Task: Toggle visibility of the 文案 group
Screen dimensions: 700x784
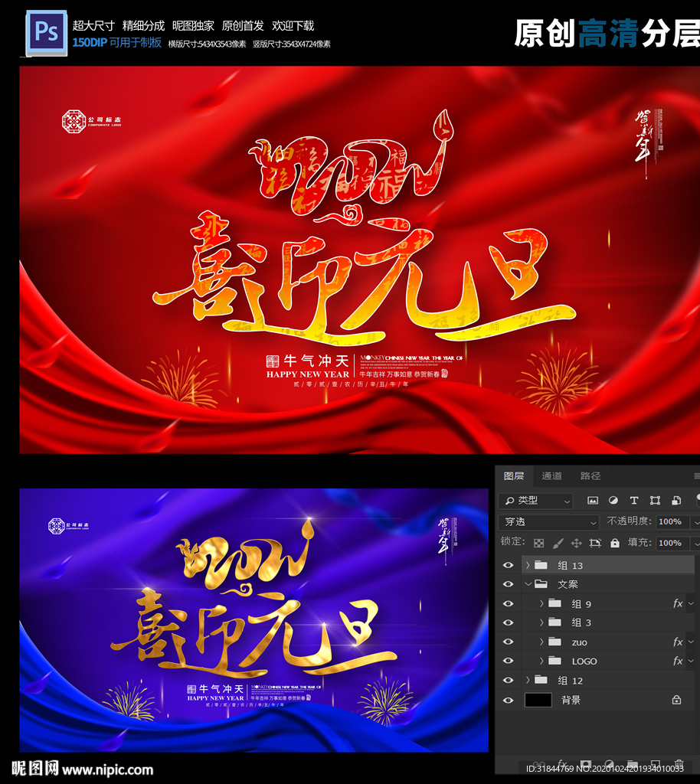Action: (507, 584)
